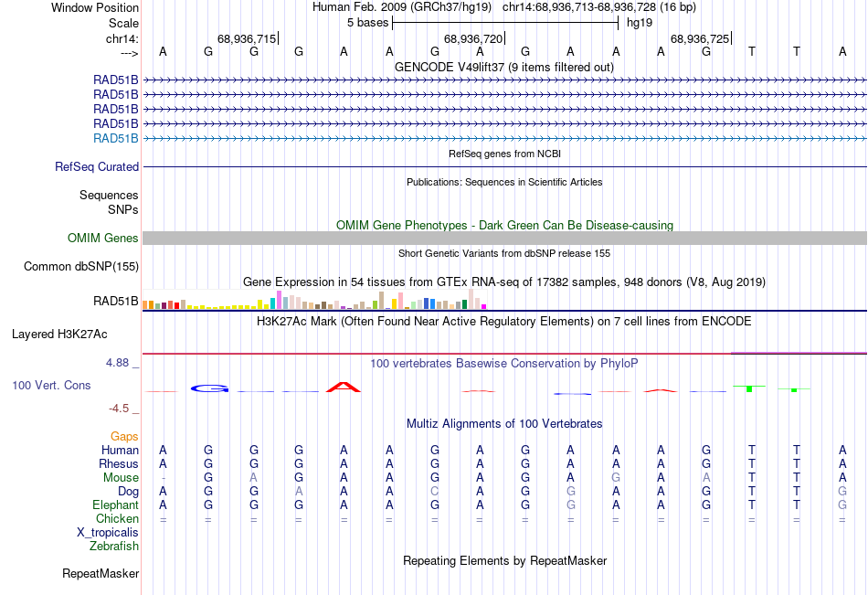
Task: Click the RepeatMasker track label
Action: coord(101,573)
